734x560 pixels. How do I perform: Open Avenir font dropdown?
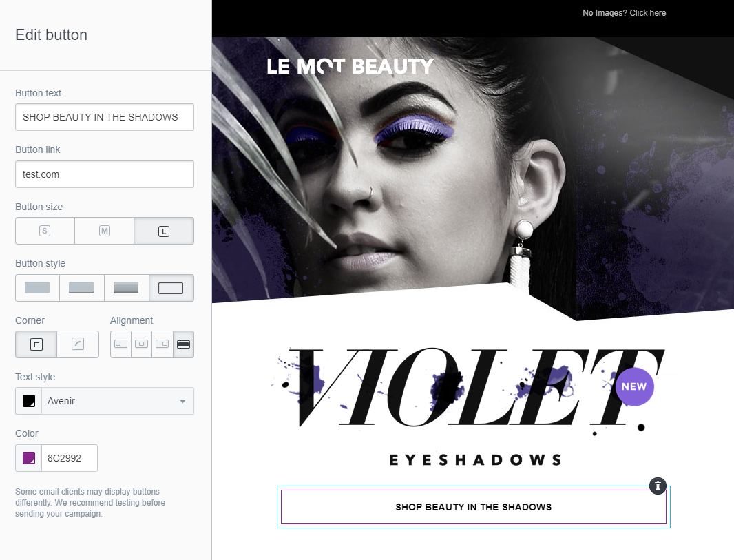(118, 402)
